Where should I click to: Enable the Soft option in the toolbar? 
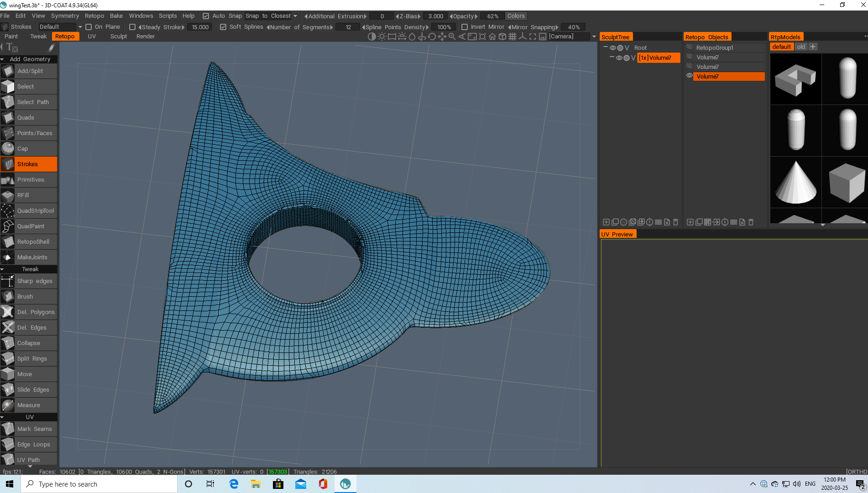click(223, 26)
